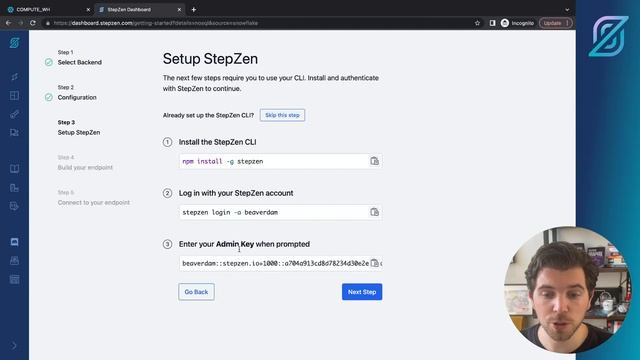Open the key icon in the sidebar
Image resolution: width=640 pixels, height=360 pixels.
coord(14,114)
